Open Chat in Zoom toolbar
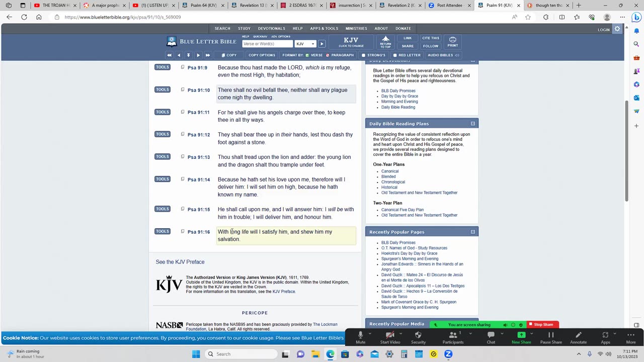The height and width of the screenshot is (362, 644). [x=491, y=337]
